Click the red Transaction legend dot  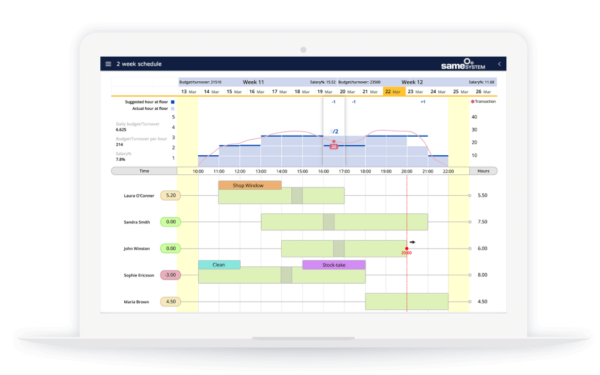point(473,101)
